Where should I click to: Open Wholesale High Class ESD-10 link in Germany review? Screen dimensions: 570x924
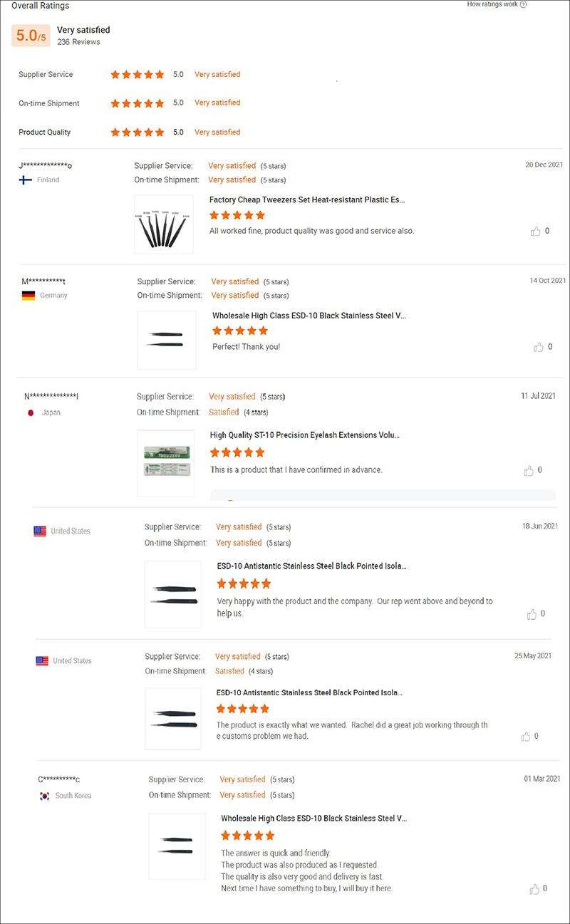309,315
